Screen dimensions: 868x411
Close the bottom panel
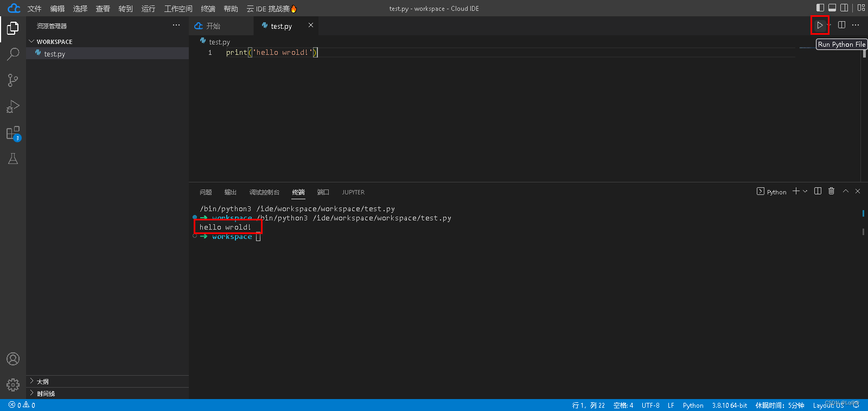[858, 191]
